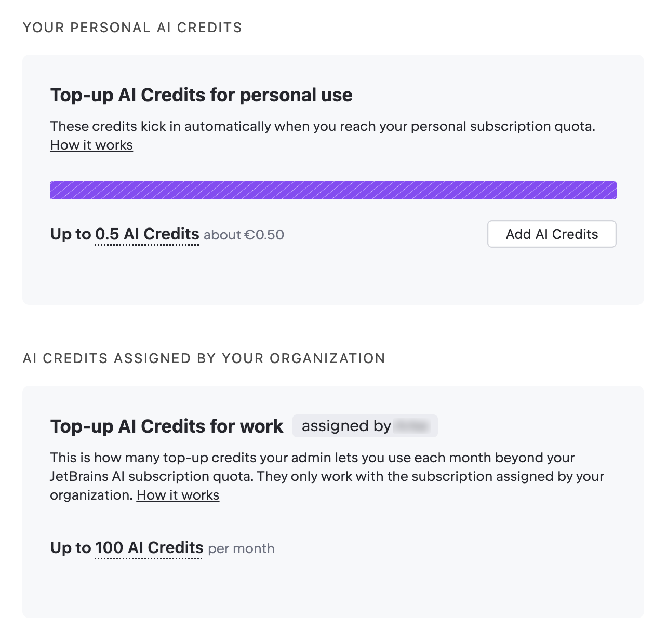The height and width of the screenshot is (644, 667).
Task: Click the assigned by badge
Action: click(365, 425)
